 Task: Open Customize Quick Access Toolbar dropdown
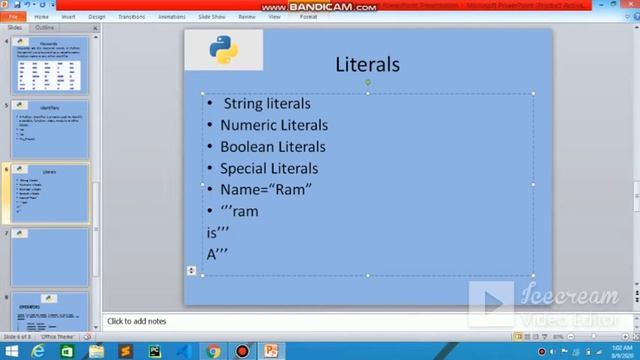click(x=52, y=4)
